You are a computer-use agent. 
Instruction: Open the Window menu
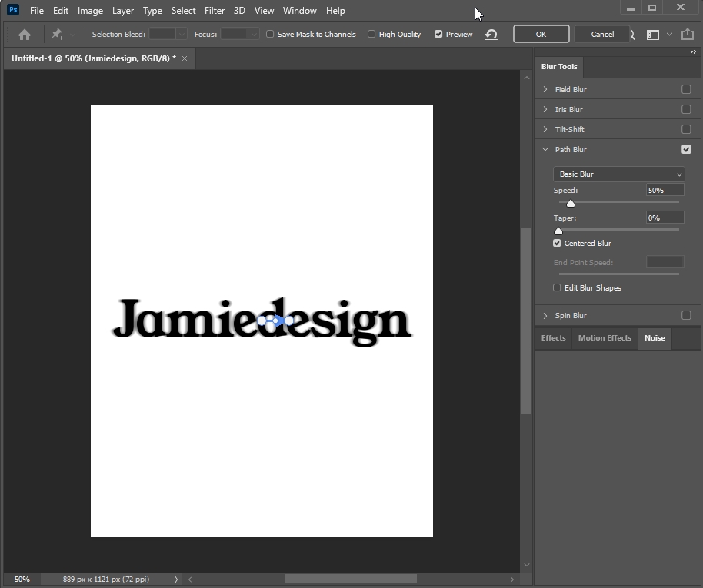coord(299,10)
